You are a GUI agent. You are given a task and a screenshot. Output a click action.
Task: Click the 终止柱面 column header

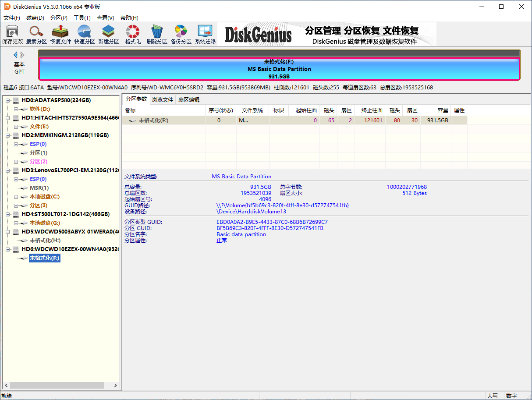click(x=370, y=110)
